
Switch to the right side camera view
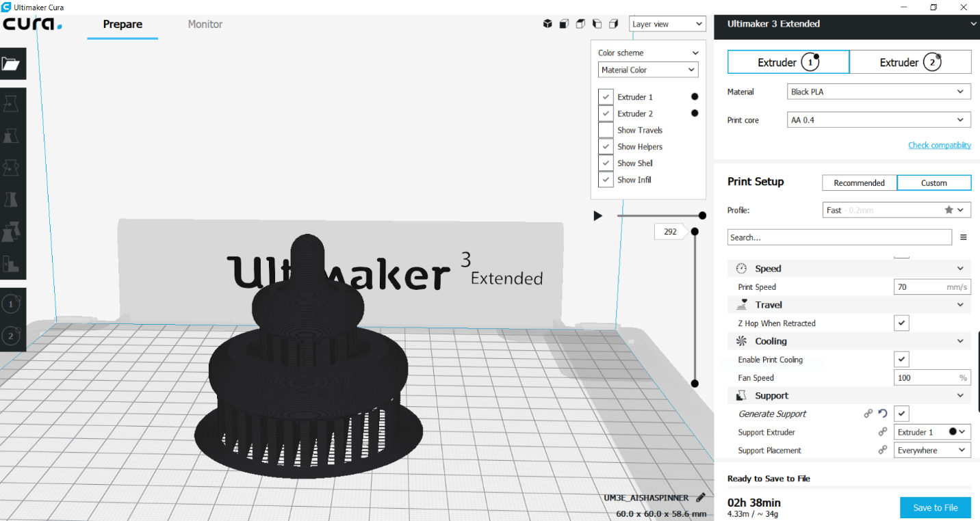pos(613,24)
